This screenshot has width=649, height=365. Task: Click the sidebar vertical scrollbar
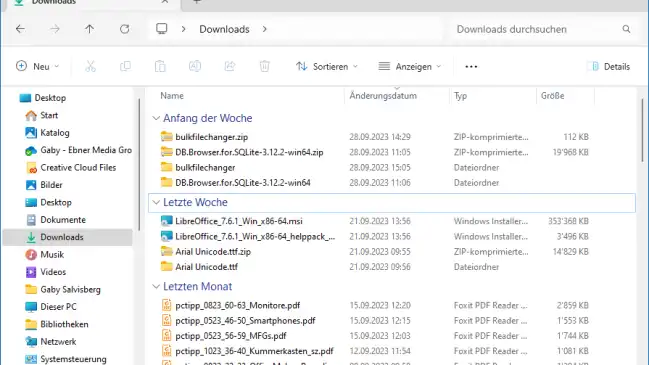139,165
